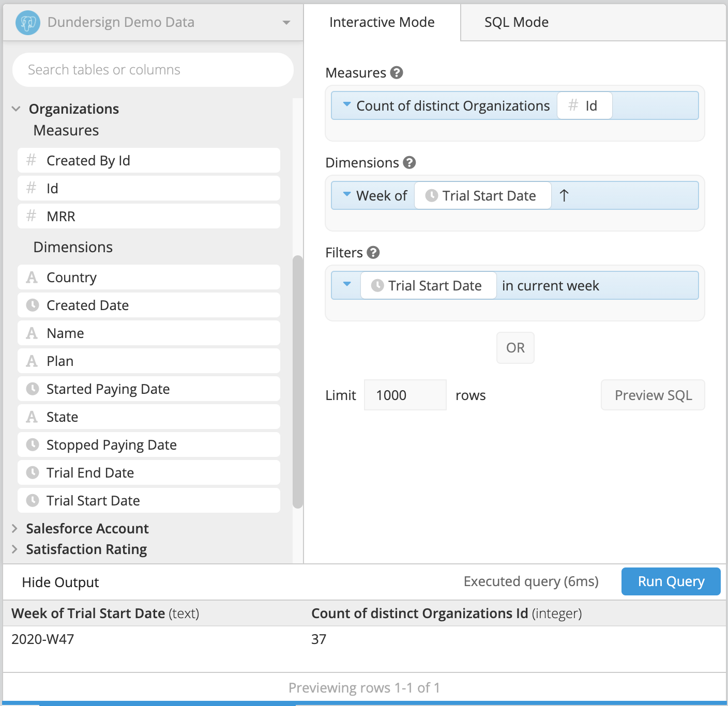Click the result value 37
This screenshot has width=728, height=706.
point(319,639)
